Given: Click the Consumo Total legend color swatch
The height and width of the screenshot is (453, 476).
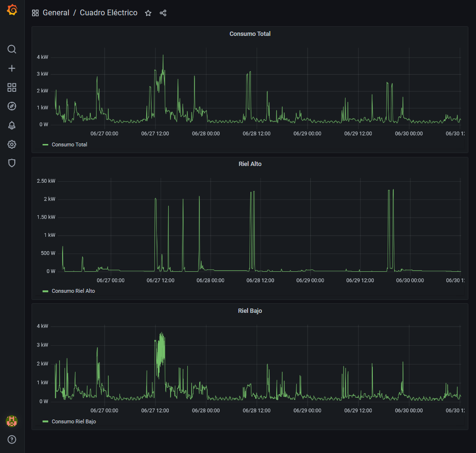Looking at the screenshot, I should pyautogui.click(x=45, y=145).
